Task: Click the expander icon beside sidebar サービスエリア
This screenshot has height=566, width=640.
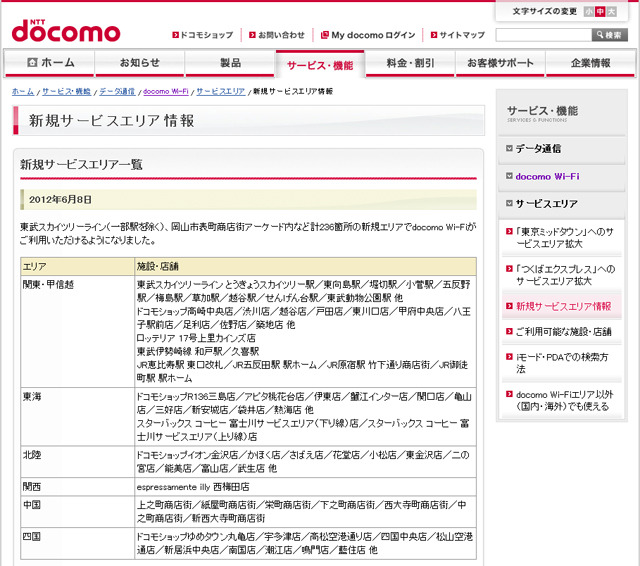Action: pyautogui.click(x=509, y=203)
